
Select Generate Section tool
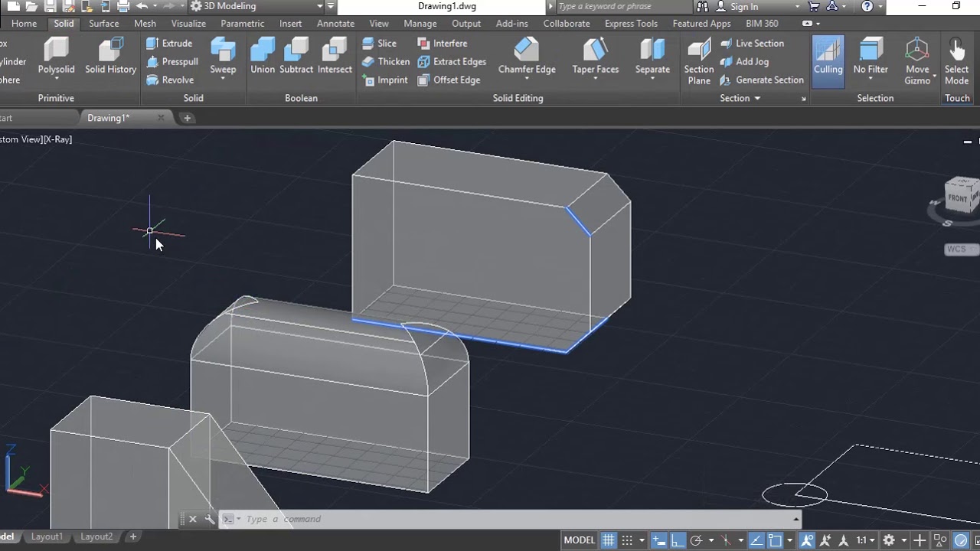click(x=762, y=80)
